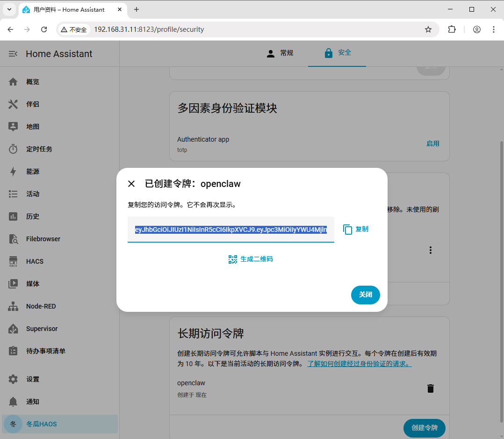The height and width of the screenshot is (439, 504).
Task: Reload the page
Action: [x=44, y=29]
